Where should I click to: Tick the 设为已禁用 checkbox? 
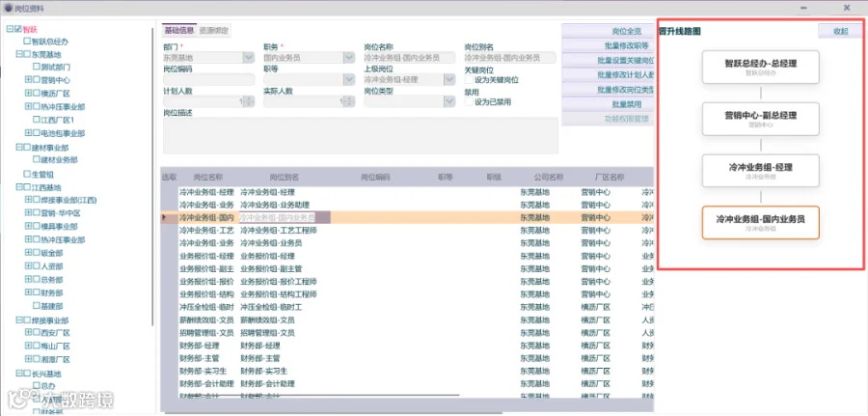[x=470, y=102]
